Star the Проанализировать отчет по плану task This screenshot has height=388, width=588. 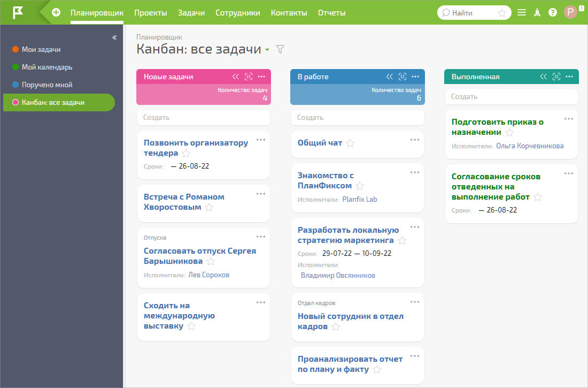point(377,370)
